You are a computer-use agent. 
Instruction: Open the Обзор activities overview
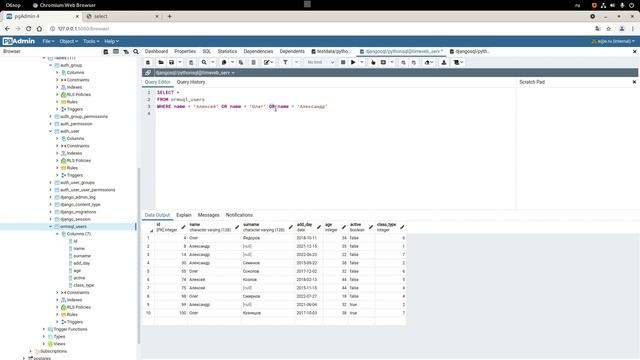pos(13,5)
